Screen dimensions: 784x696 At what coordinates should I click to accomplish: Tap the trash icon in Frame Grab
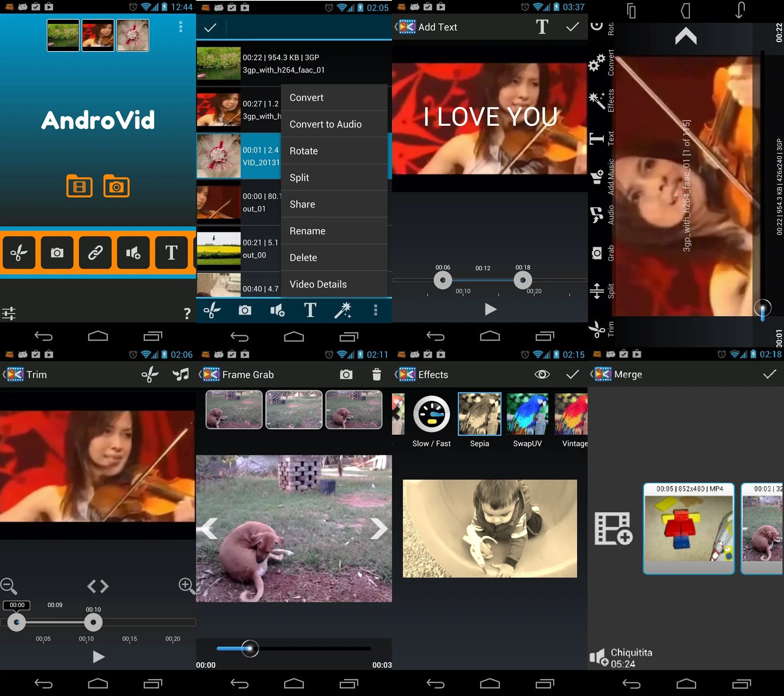[x=376, y=374]
